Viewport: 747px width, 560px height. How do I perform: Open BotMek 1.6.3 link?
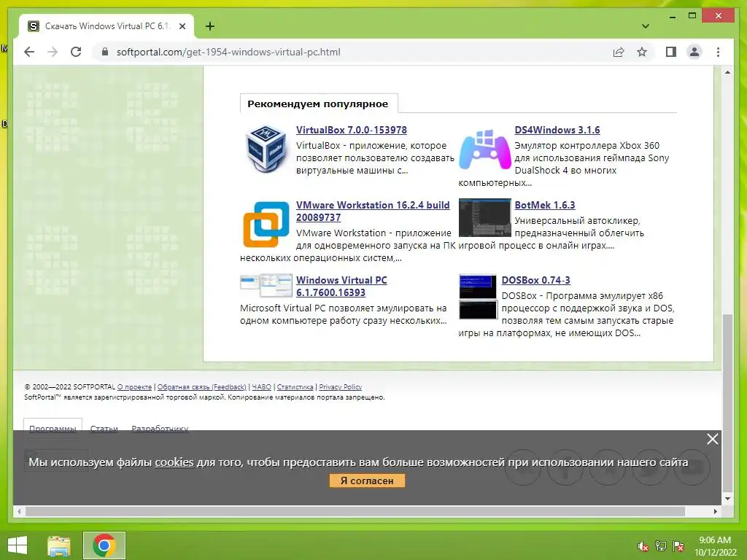(544, 205)
